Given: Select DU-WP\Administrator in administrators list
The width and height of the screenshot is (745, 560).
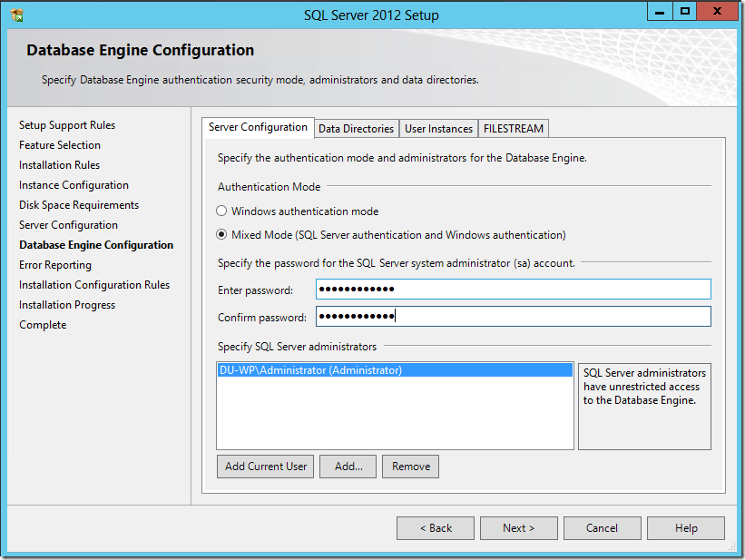Looking at the screenshot, I should [395, 370].
